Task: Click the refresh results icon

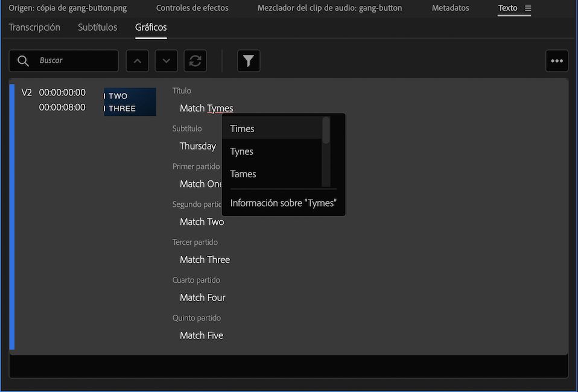Action: [x=195, y=61]
